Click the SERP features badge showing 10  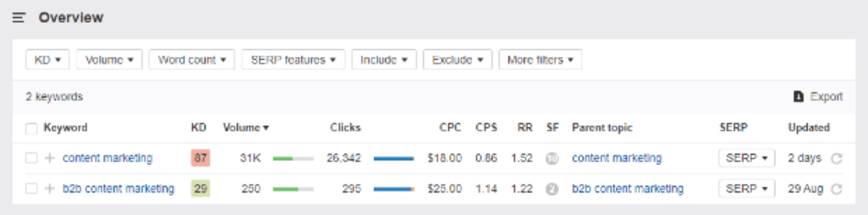click(x=552, y=158)
